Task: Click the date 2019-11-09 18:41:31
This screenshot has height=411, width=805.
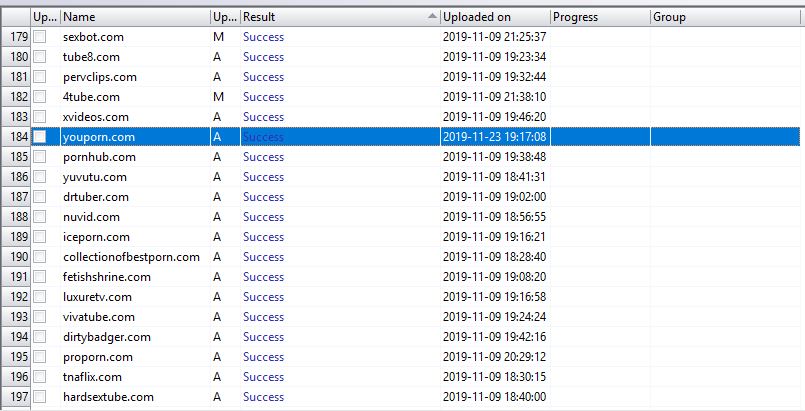Action: coord(494,177)
